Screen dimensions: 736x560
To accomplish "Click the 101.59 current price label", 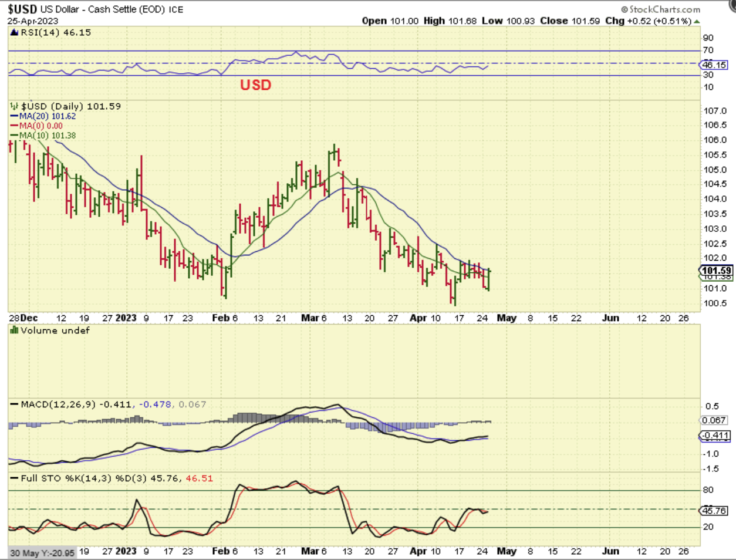I will (x=716, y=271).
